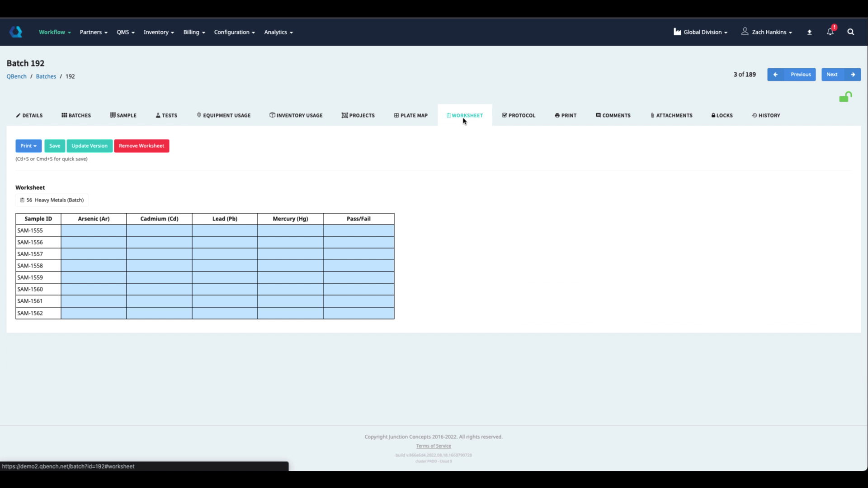The width and height of the screenshot is (868, 488).
Task: Open the Locks tab
Action: click(722, 116)
